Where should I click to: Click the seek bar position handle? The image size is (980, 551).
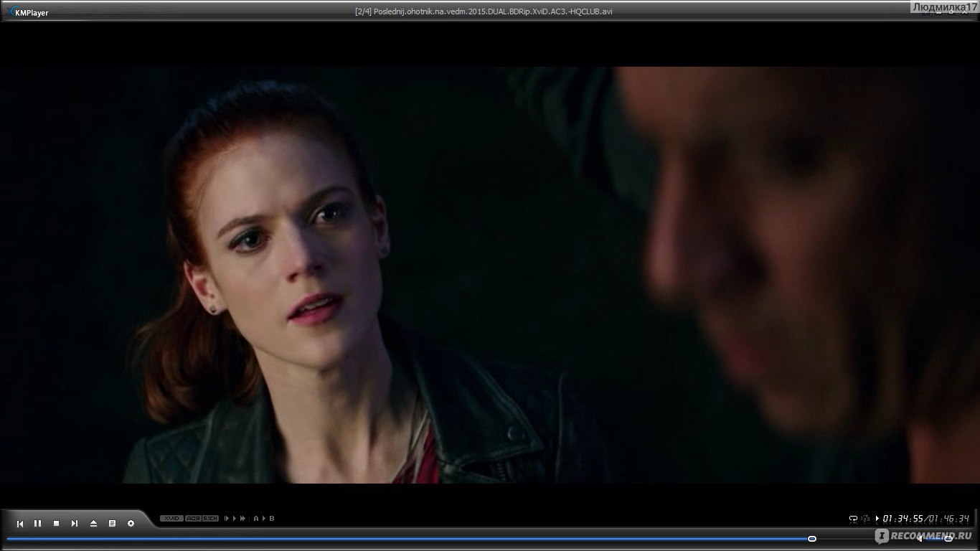pos(812,538)
